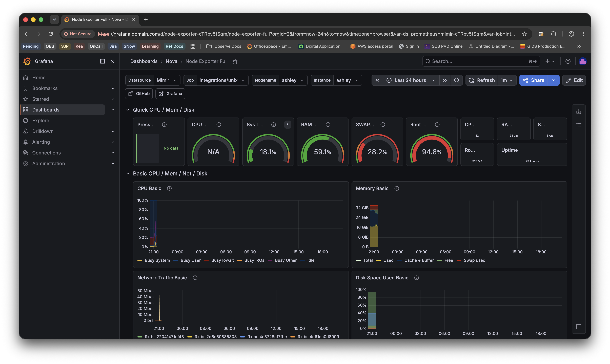Click the Search input field
The height and width of the screenshot is (364, 610).
pos(481,61)
